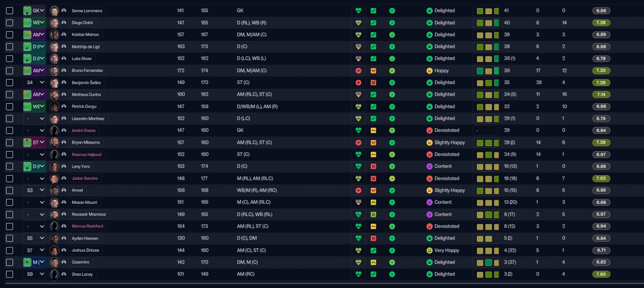Select the checkbox on Amad's row
The image size is (644, 288).
coord(10,190)
